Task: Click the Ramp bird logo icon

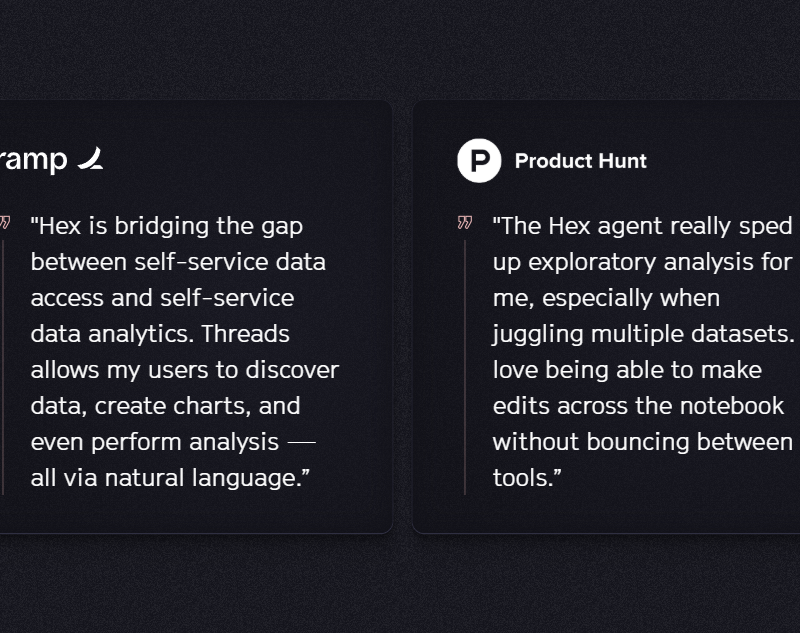Action: coord(91,158)
